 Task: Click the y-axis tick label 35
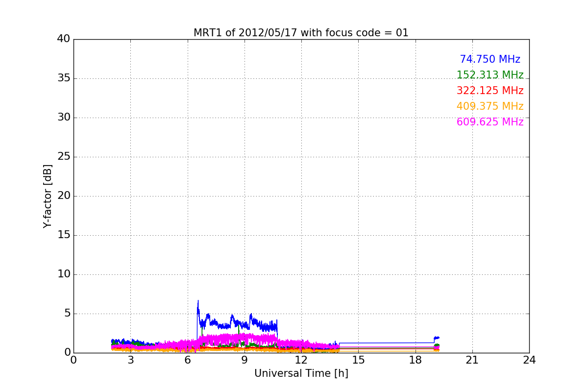(64, 78)
